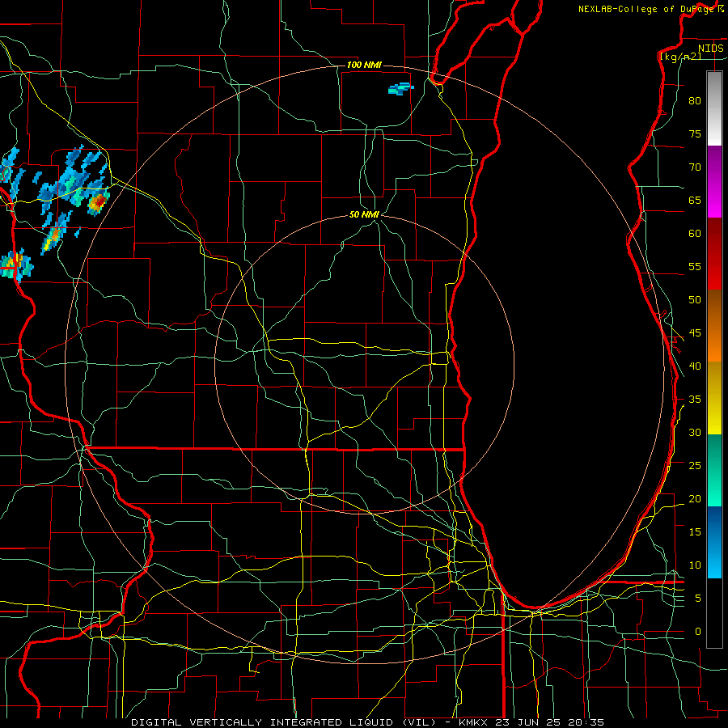
Task: Click the 50 NMI range ring label
Action: point(364,214)
